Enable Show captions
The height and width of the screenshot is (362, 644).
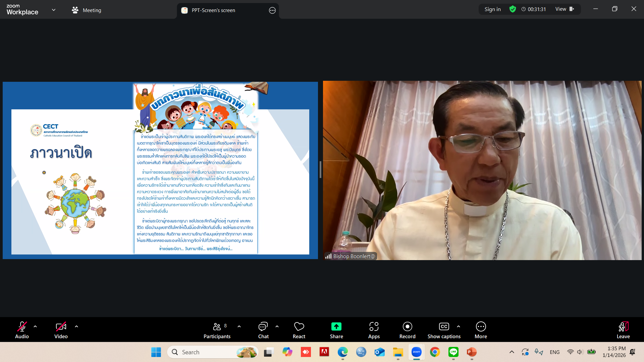[444, 330]
